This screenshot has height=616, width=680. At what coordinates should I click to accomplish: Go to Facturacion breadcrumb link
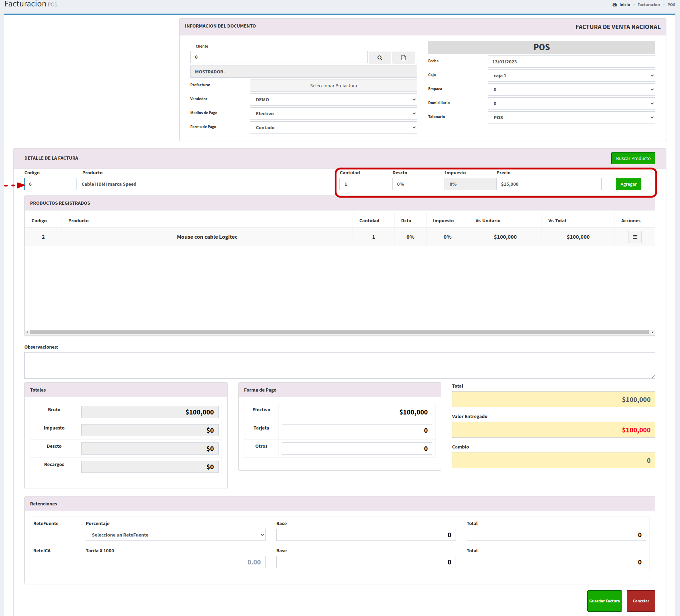pyautogui.click(x=648, y=5)
